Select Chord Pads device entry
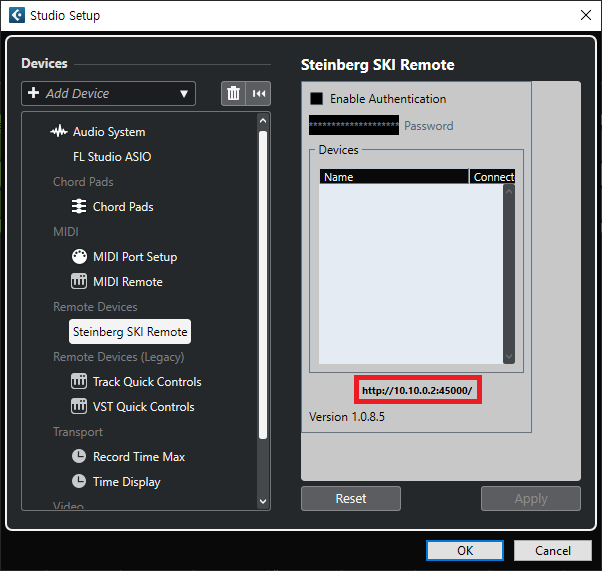The width and height of the screenshot is (602, 571). point(123,207)
